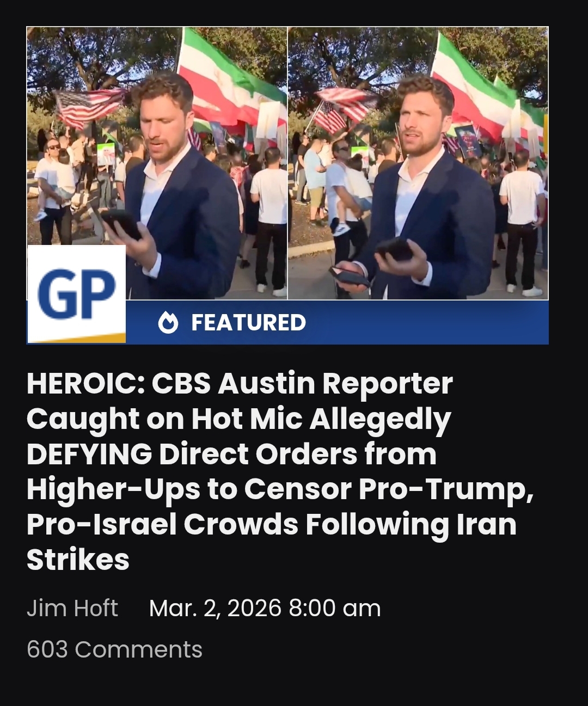Click the headline line 'Caught on Hot Mic Allegedly'

coord(239,419)
